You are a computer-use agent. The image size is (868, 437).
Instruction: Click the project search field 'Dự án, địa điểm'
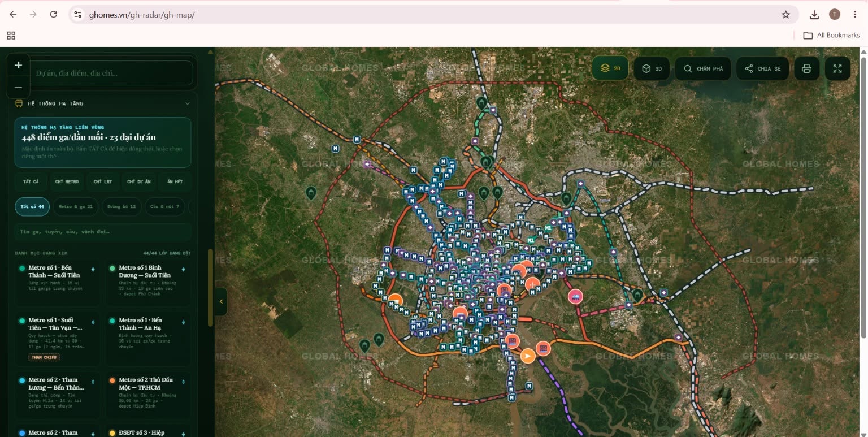[111, 73]
